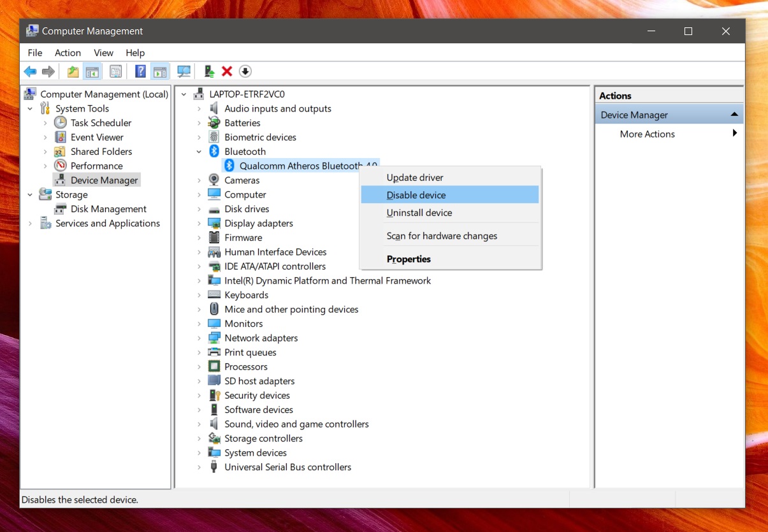768x532 pixels.
Task: Open the View menu
Action: coord(103,53)
